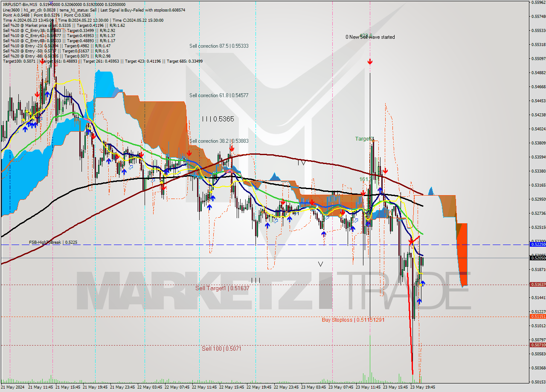Viewport: 546px width, 392px height.
Task: Click the '21 May 2024' date on time axis
Action: click(13, 387)
